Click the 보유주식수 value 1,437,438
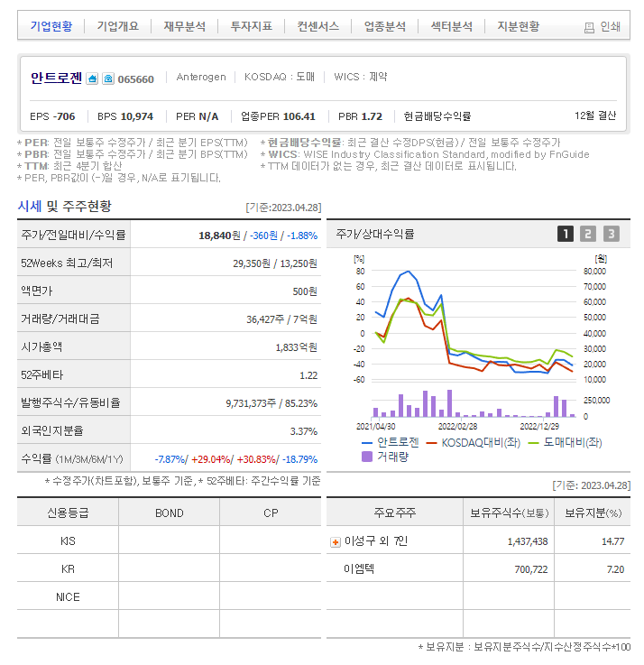 point(528,541)
